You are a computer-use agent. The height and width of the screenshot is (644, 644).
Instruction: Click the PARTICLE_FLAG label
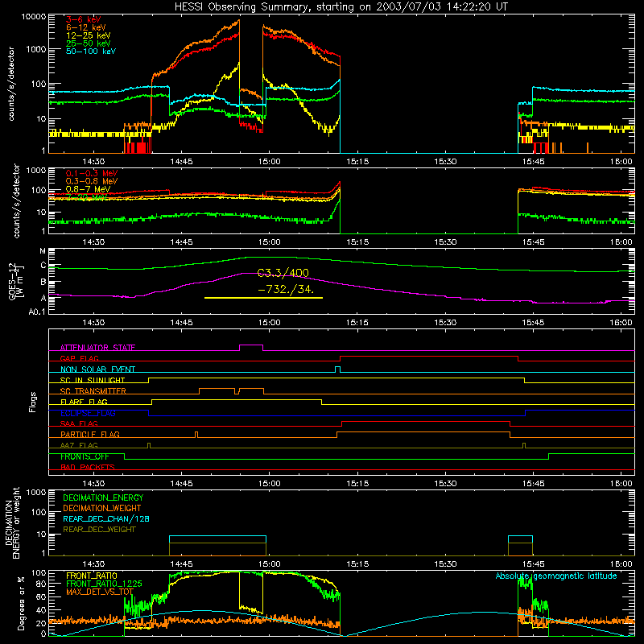90,434
